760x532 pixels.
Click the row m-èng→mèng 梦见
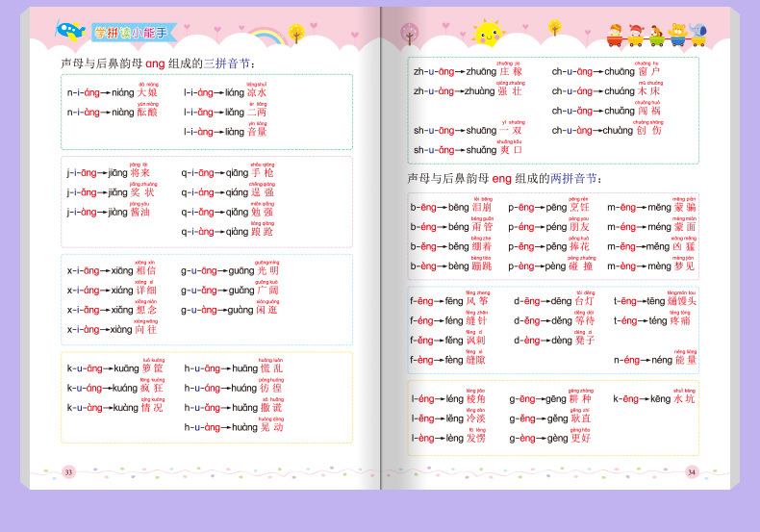click(x=652, y=265)
